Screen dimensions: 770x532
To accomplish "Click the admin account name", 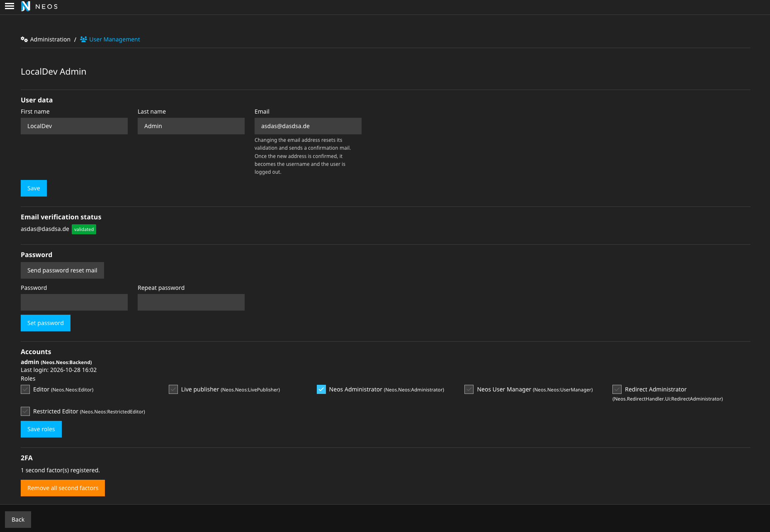I will click(x=30, y=362).
